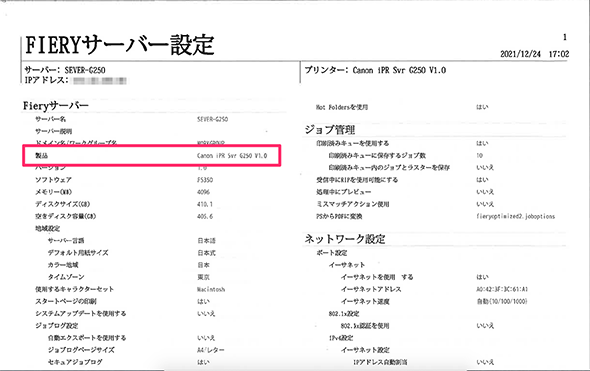Select the disk size value '410.1'
This screenshot has width=590, height=371.
click(x=205, y=204)
